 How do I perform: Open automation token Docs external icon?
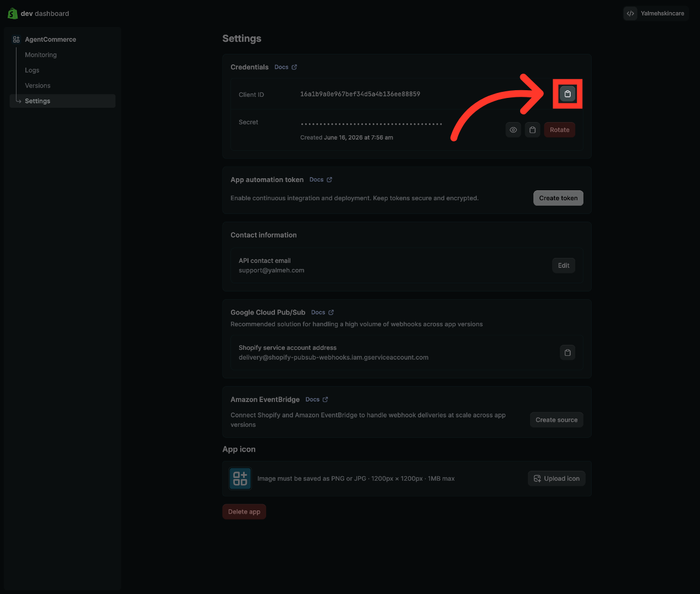(329, 180)
